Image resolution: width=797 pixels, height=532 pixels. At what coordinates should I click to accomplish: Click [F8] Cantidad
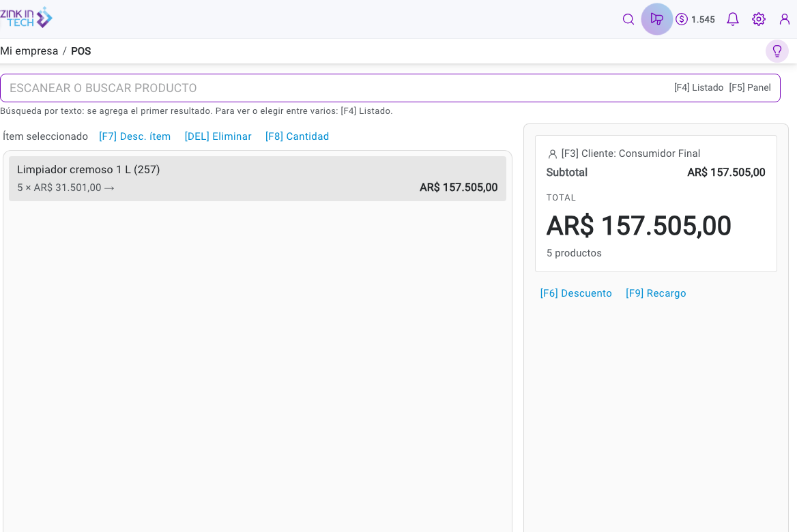[297, 136]
